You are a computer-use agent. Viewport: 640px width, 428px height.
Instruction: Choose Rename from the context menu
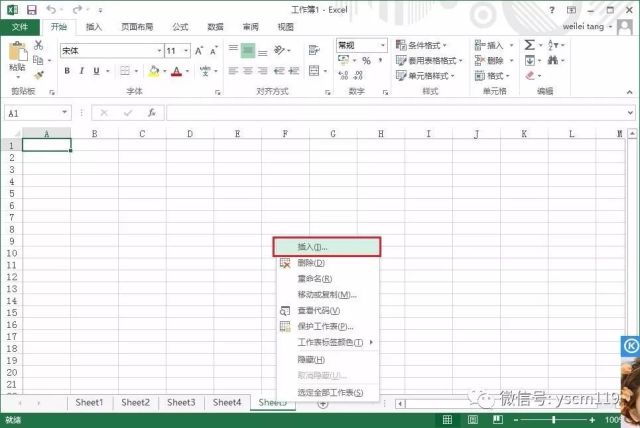pos(328,279)
